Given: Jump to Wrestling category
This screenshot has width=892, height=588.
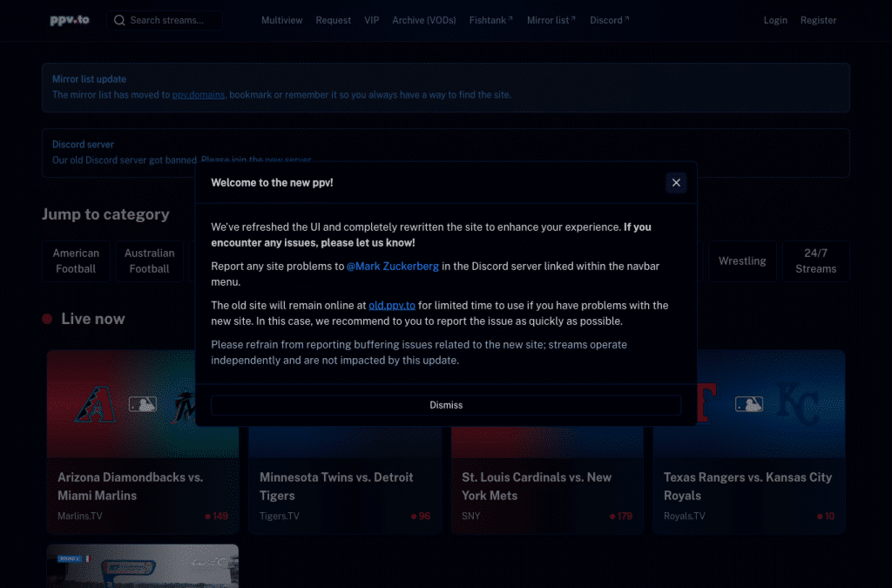Looking at the screenshot, I should (x=742, y=261).
